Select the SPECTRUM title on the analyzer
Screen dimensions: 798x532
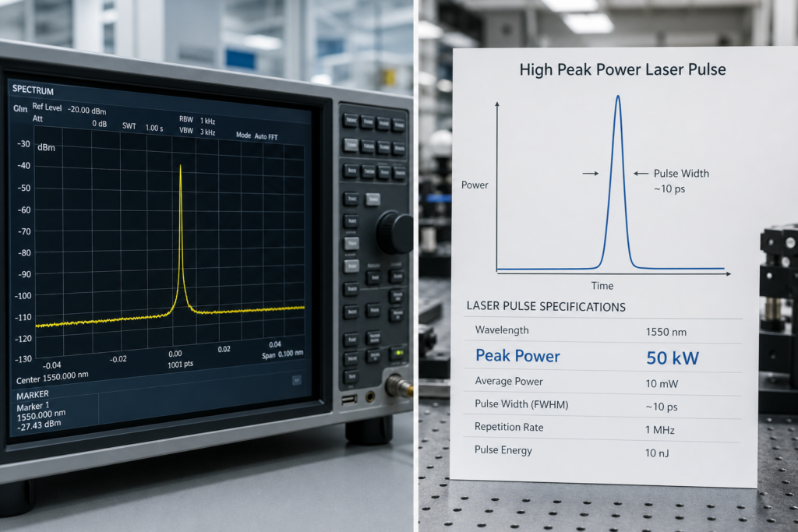(33, 90)
